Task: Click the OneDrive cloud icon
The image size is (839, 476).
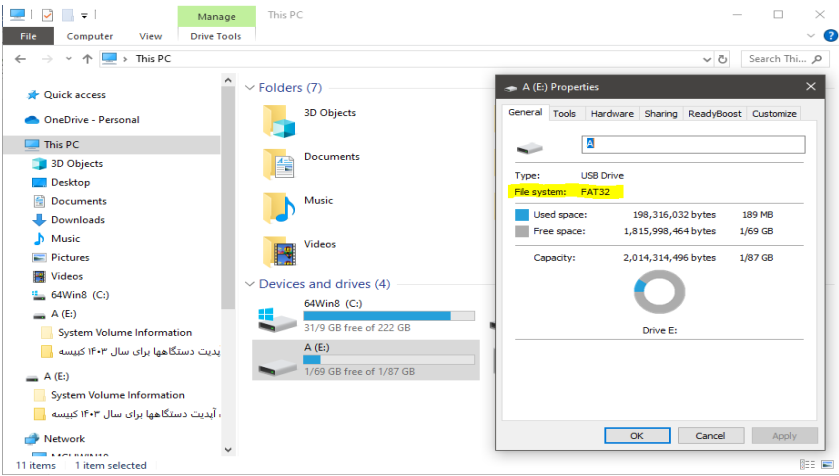Action: tap(32, 120)
